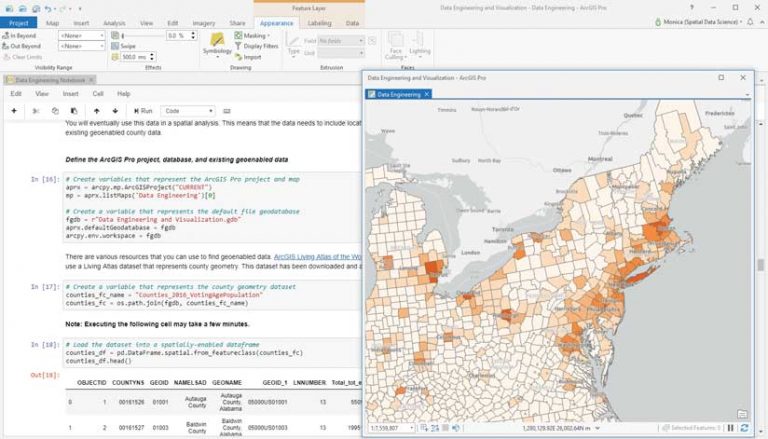Click the Save Project icon in quick access toolbar

36,8
